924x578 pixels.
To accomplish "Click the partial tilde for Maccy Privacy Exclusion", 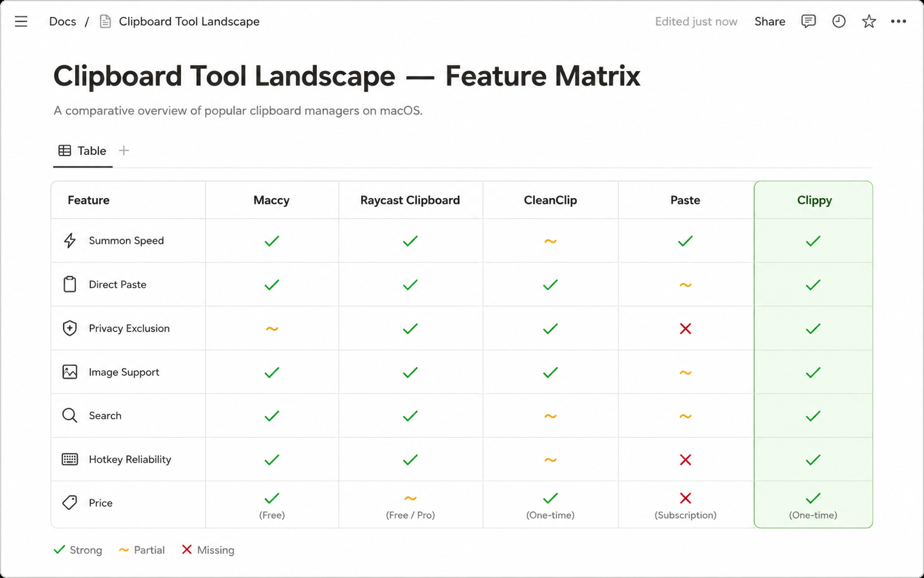I will click(x=271, y=329).
